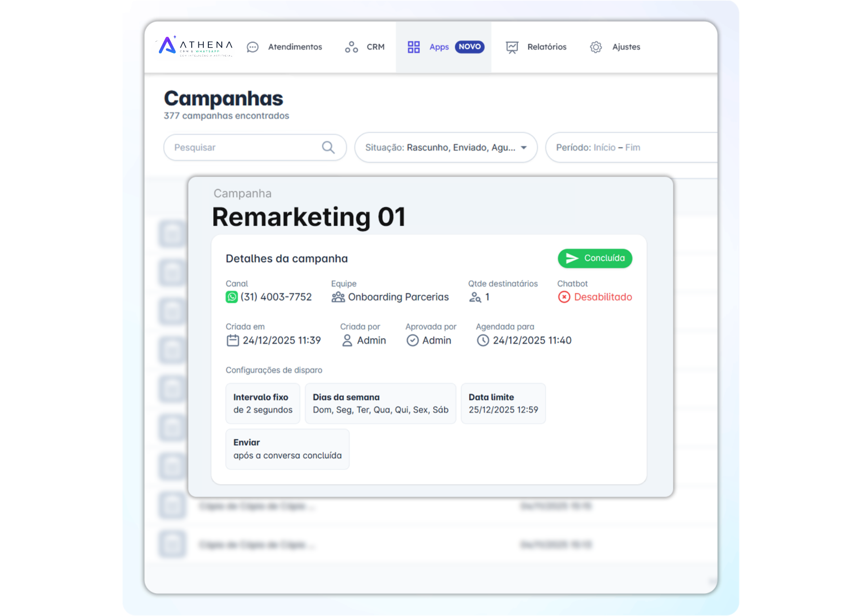The width and height of the screenshot is (862, 616).
Task: Click the Detalhes da campanha heading
Action: (x=286, y=258)
